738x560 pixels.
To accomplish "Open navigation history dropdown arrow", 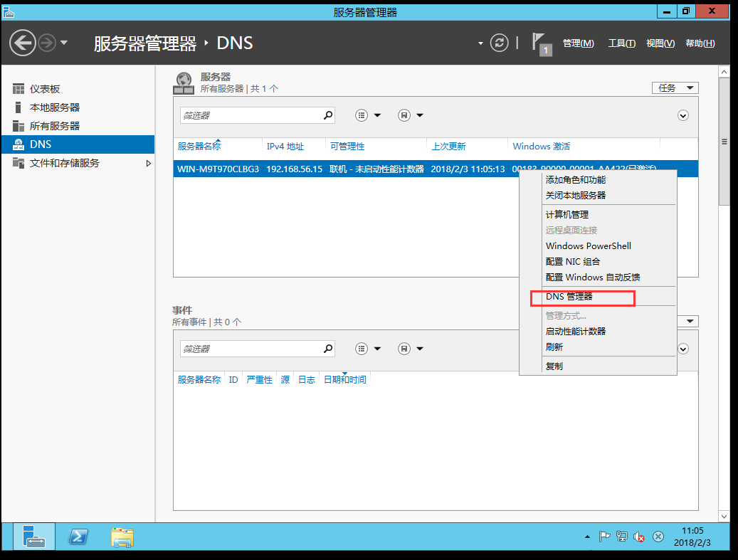I will [64, 43].
